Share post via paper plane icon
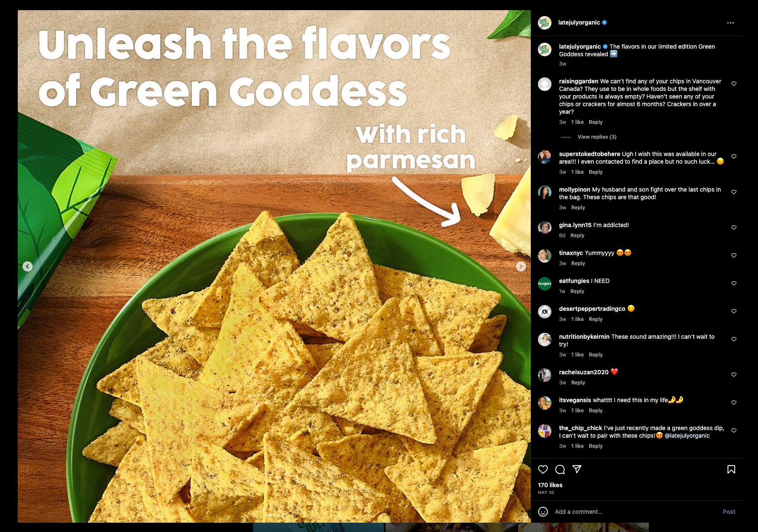The image size is (758, 532). tap(577, 469)
